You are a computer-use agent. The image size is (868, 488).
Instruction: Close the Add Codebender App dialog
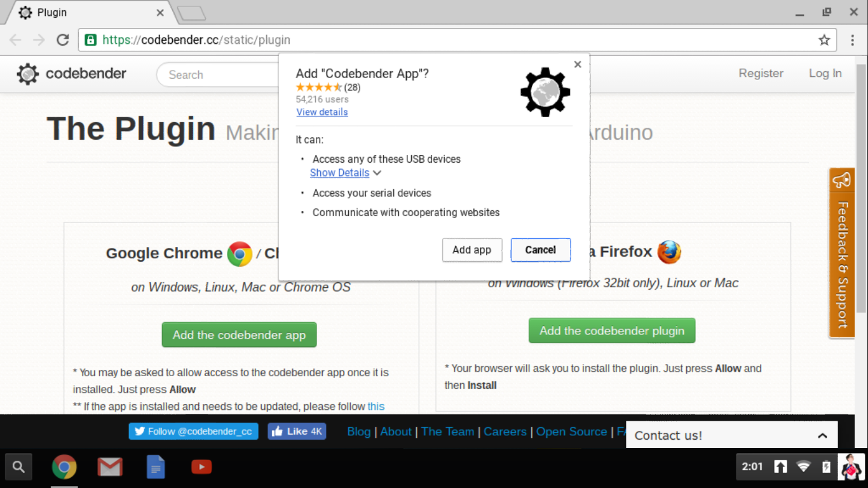(x=578, y=64)
